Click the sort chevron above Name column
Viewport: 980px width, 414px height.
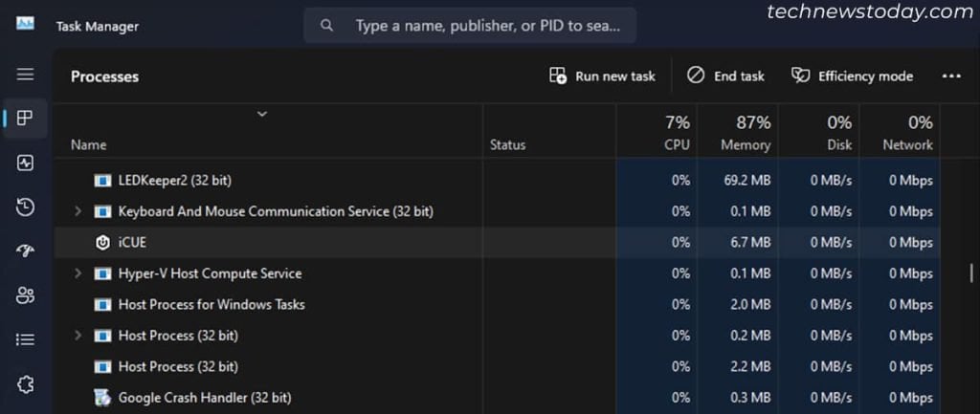(x=262, y=114)
